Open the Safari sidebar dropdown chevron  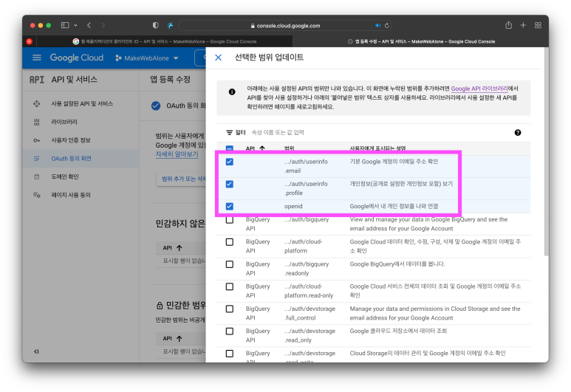(75, 26)
